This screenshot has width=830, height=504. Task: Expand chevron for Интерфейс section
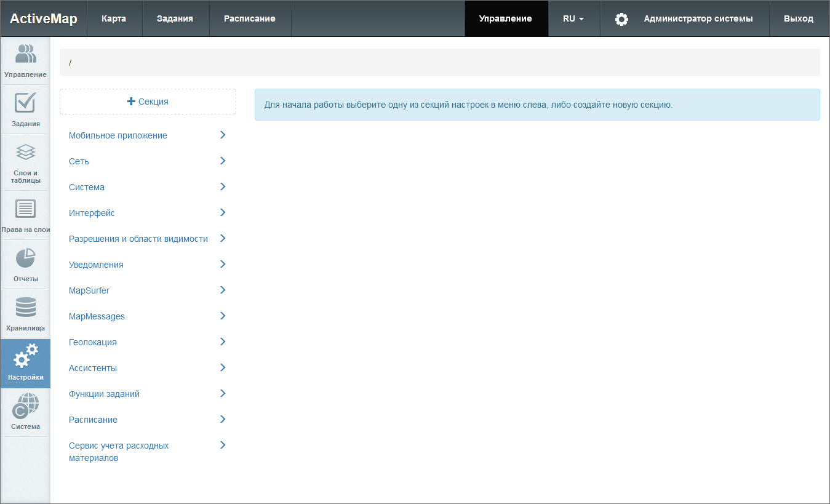[223, 212]
